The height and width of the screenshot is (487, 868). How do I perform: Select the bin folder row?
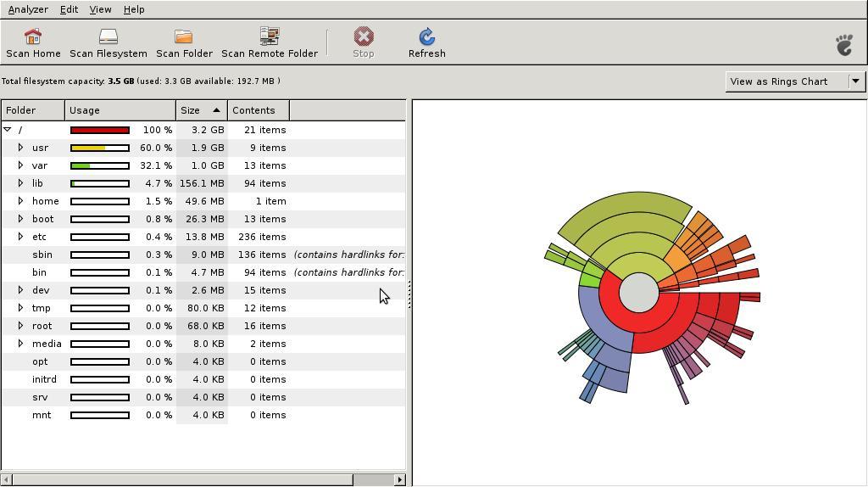203,272
